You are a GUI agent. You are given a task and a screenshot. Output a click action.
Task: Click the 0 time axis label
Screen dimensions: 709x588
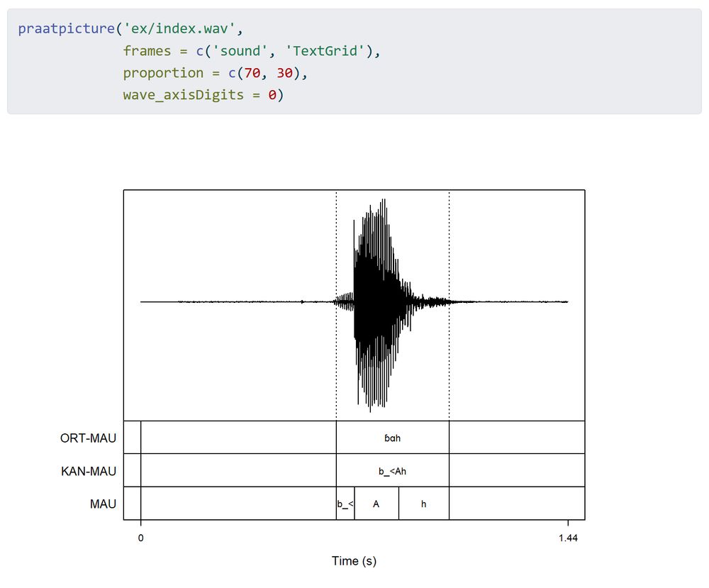point(140,538)
